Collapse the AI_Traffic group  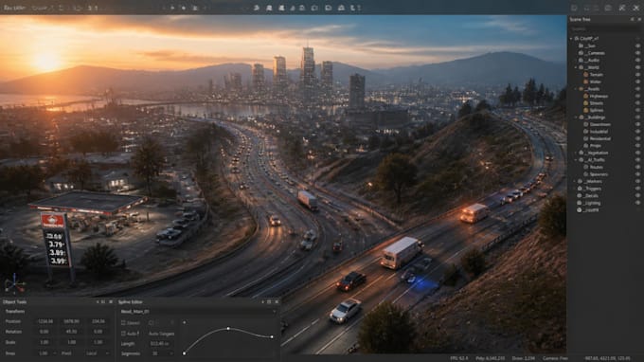click(576, 160)
